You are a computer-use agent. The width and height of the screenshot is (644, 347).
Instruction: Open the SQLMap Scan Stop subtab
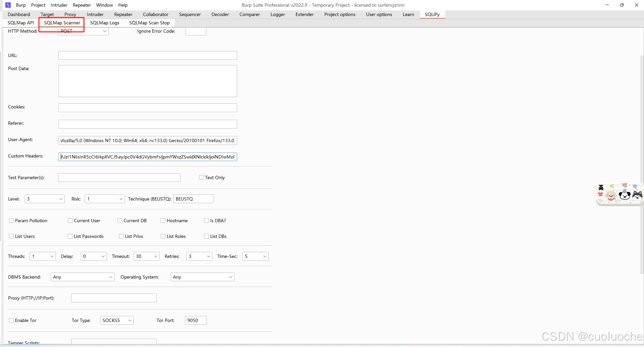[x=149, y=23]
